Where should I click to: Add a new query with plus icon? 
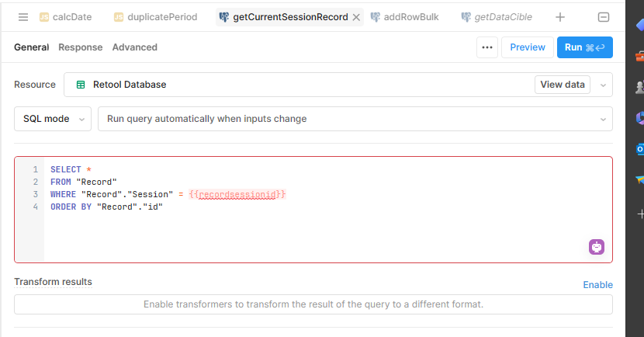click(x=559, y=17)
